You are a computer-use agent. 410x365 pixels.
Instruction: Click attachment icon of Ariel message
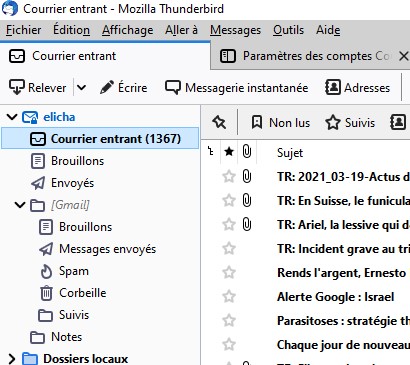[247, 224]
